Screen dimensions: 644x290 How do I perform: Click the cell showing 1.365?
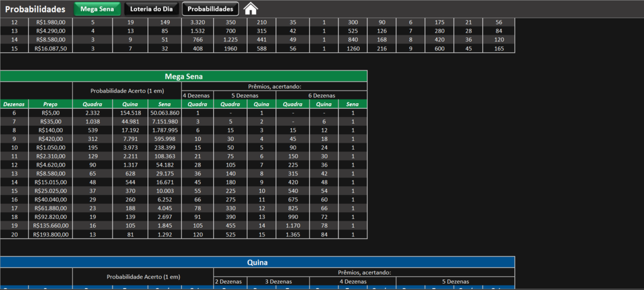[293, 235]
